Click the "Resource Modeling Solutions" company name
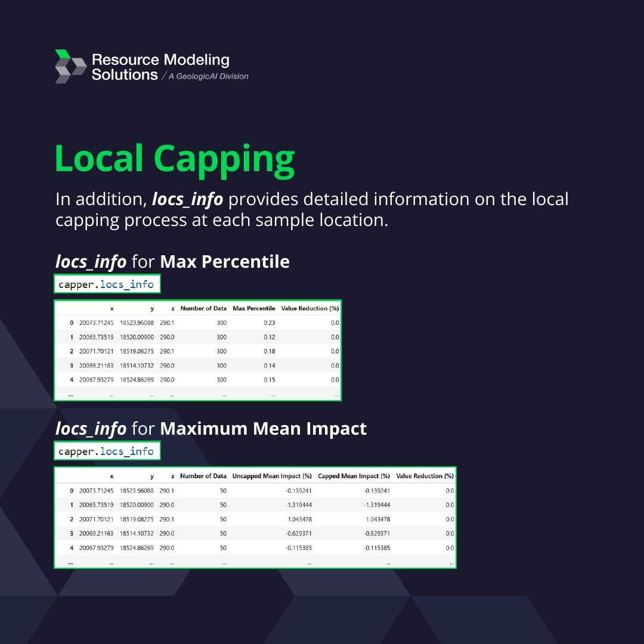This screenshot has height=644, width=644. coord(160,67)
